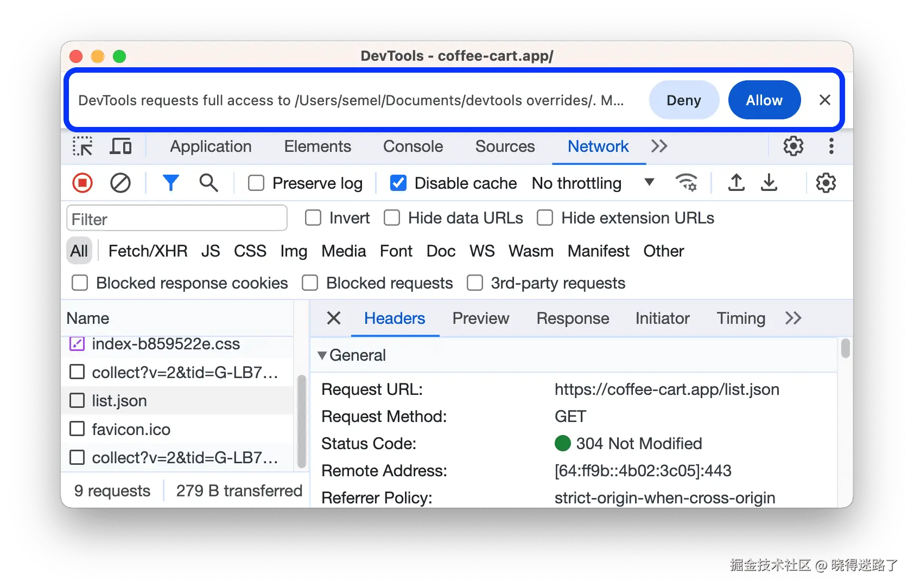Stop recording the network log
Image resolution: width=914 pixels, height=588 pixels.
pyautogui.click(x=82, y=183)
